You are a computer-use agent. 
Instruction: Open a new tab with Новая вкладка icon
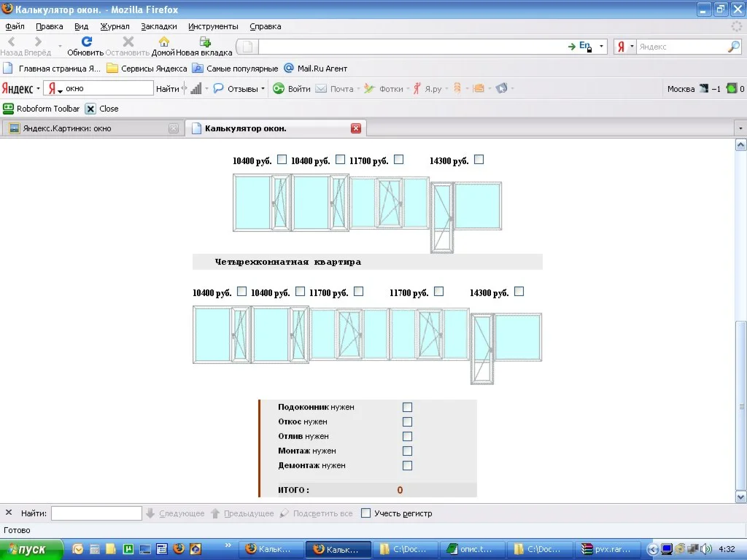204,42
